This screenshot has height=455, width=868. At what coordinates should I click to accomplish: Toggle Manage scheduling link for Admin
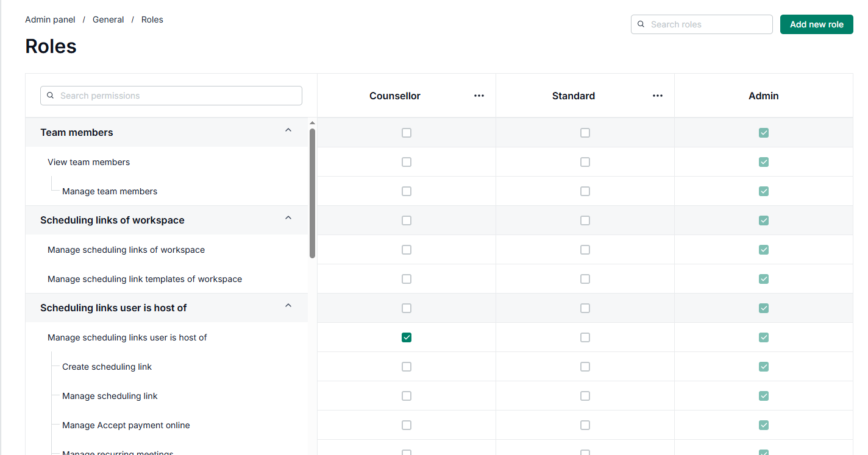(764, 396)
